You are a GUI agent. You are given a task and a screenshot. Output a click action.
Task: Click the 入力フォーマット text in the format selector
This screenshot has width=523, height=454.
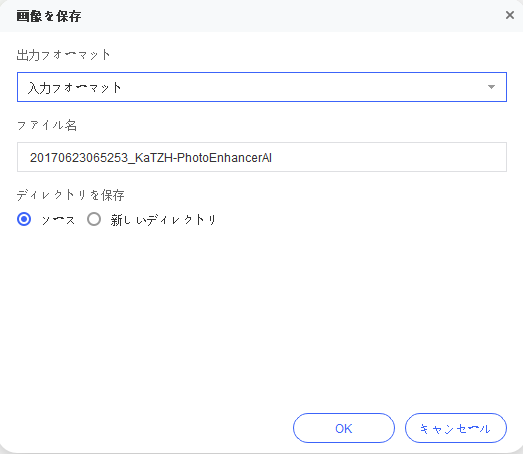pyautogui.click(x=74, y=88)
